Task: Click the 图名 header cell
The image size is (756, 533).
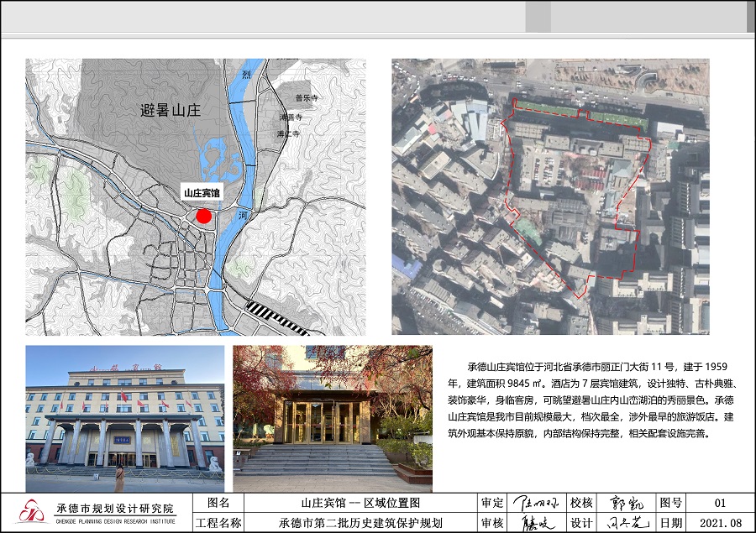Action: (218, 504)
